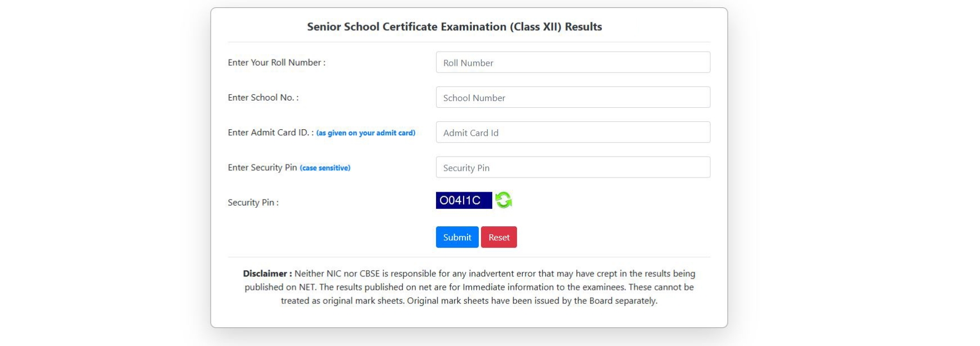Screen dimensions: 980x346
Task: Click the "as given on your admit card" hint
Action: click(366, 133)
